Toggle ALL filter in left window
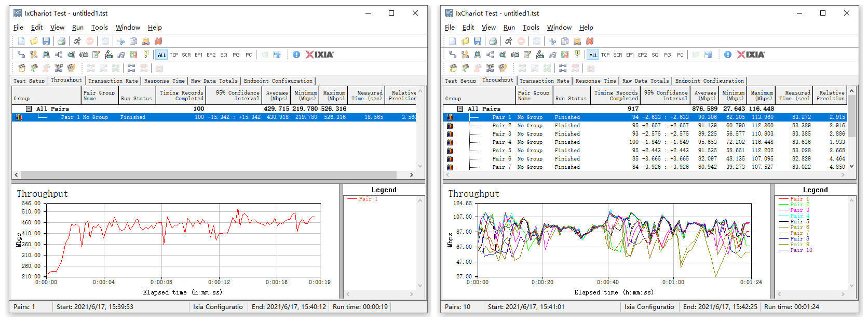868x322 pixels. coord(162,55)
